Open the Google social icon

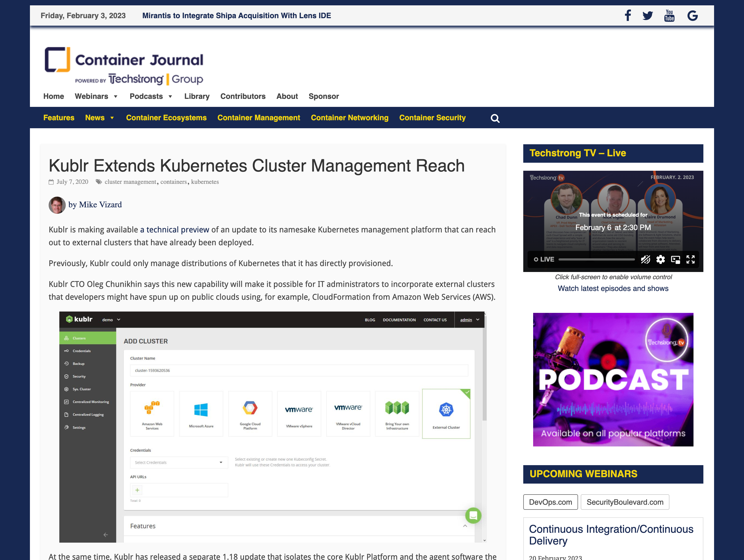coord(692,15)
